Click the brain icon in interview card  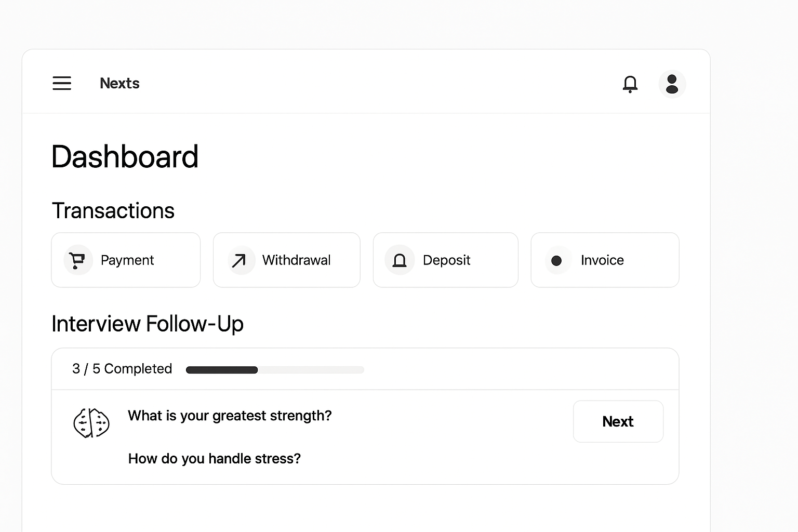(91, 423)
